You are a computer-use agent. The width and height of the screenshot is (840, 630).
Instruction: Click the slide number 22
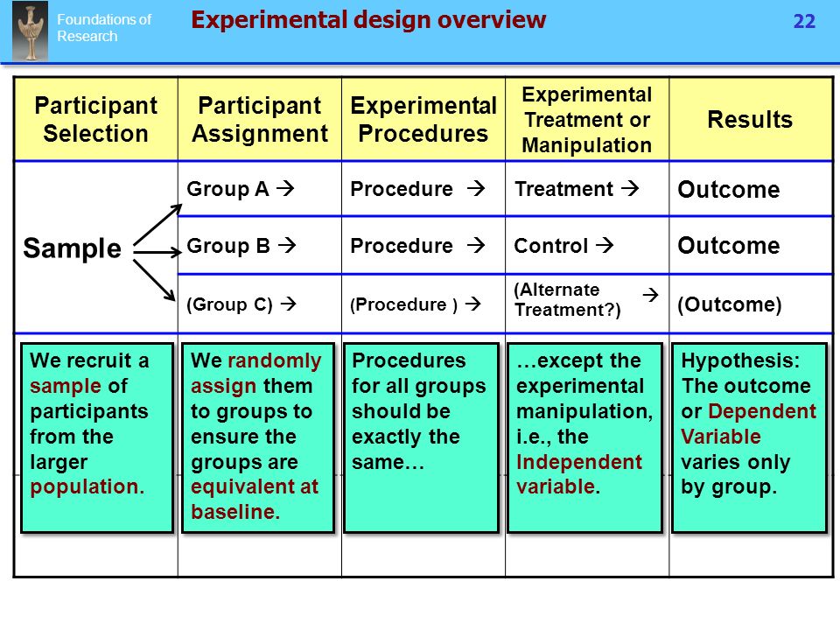pos(804,21)
